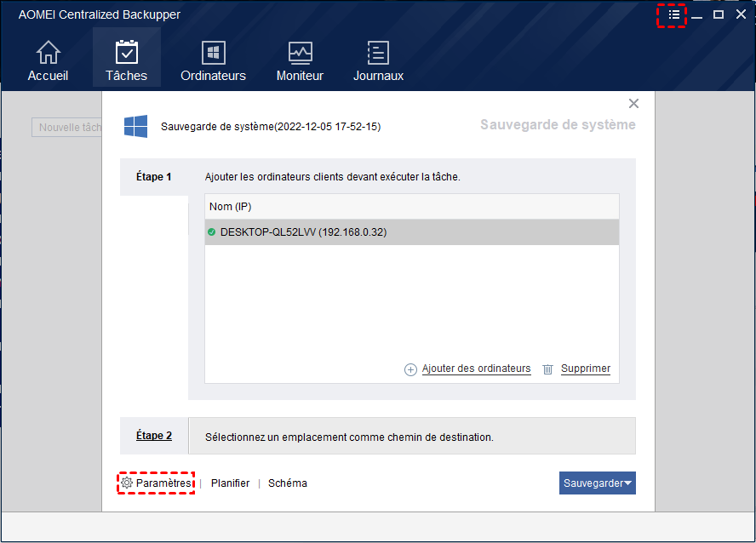The width and height of the screenshot is (756, 543).
Task: Open the Ordinateurs tab
Action: [x=213, y=60]
